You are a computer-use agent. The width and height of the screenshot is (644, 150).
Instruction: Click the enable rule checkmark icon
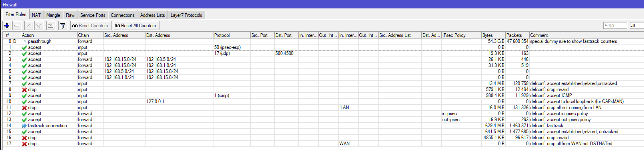29,26
